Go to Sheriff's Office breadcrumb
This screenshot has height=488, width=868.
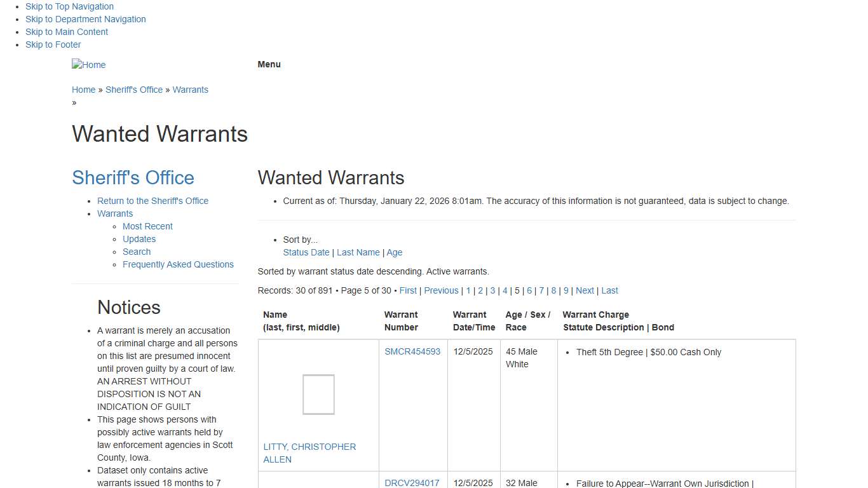click(x=134, y=90)
